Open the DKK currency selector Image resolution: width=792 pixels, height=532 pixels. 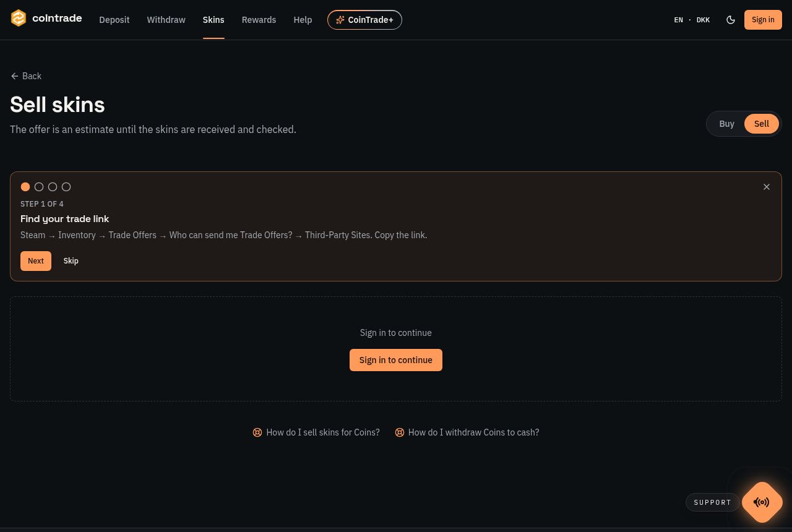pos(703,20)
